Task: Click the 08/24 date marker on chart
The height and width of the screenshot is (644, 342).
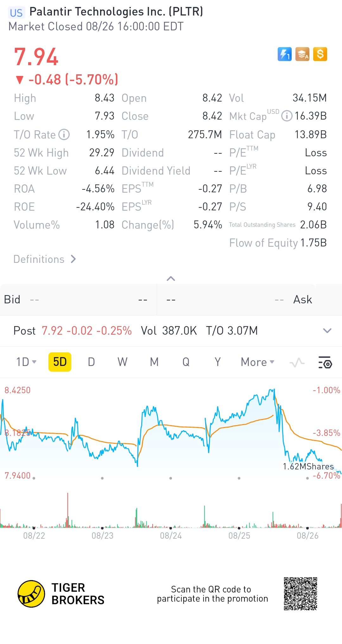Action: (171, 536)
